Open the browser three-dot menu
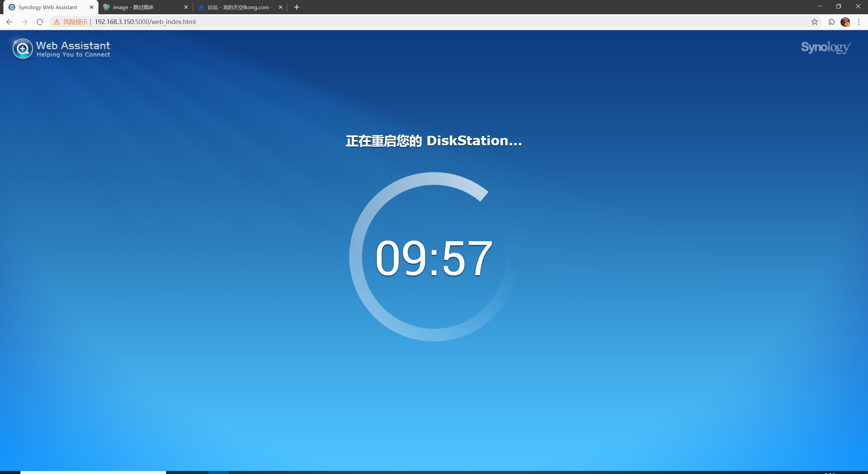Image resolution: width=868 pixels, height=474 pixels. tap(859, 22)
